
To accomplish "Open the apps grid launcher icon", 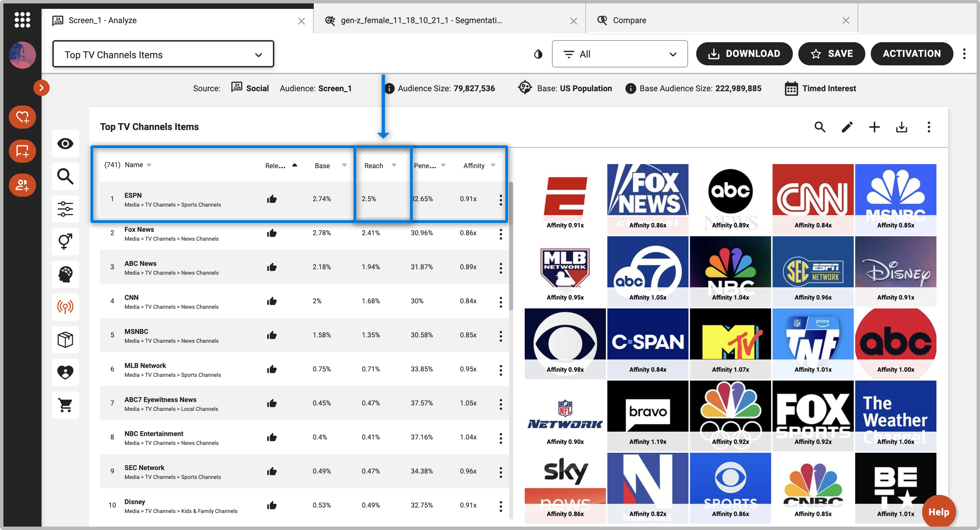I will point(22,20).
